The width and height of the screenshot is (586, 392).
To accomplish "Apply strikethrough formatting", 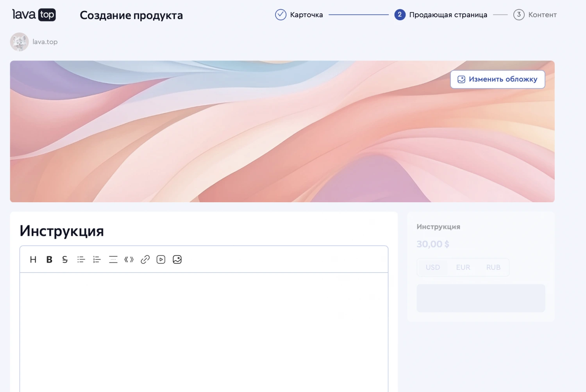I will [x=65, y=260].
